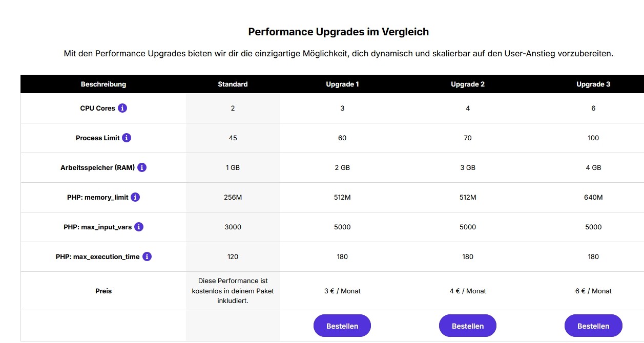Click the Upgrade 1 column header
The height and width of the screenshot is (343, 644).
tap(342, 84)
